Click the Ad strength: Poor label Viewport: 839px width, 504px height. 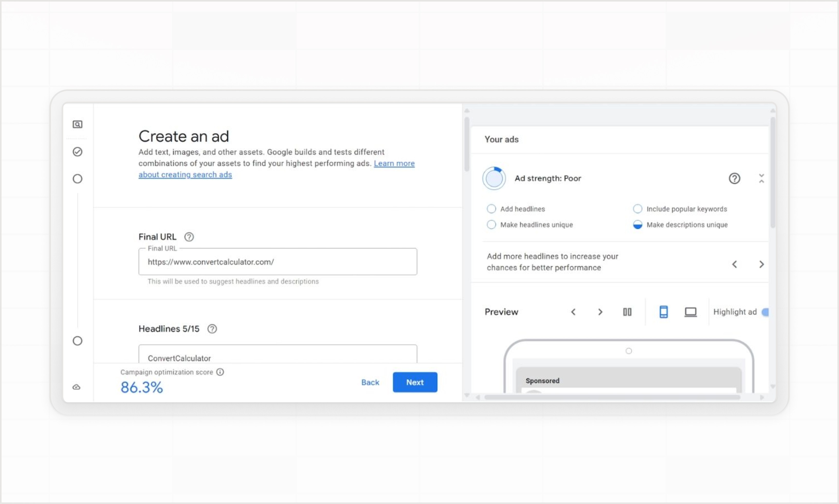pyautogui.click(x=548, y=178)
